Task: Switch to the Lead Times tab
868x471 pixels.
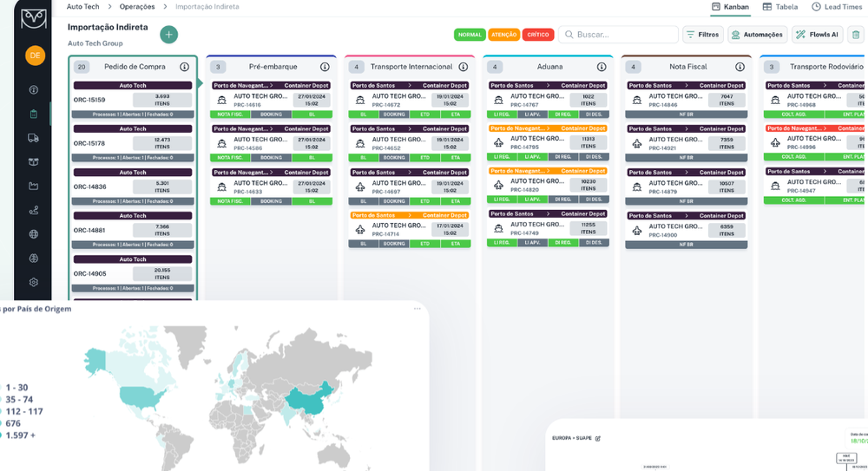Action: (x=837, y=7)
